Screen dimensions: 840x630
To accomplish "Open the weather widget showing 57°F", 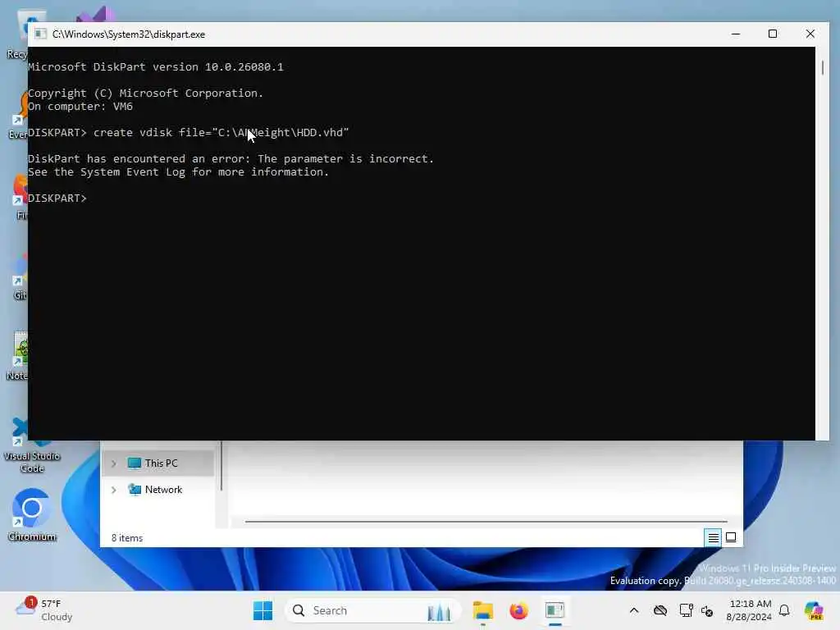I will tap(44, 610).
